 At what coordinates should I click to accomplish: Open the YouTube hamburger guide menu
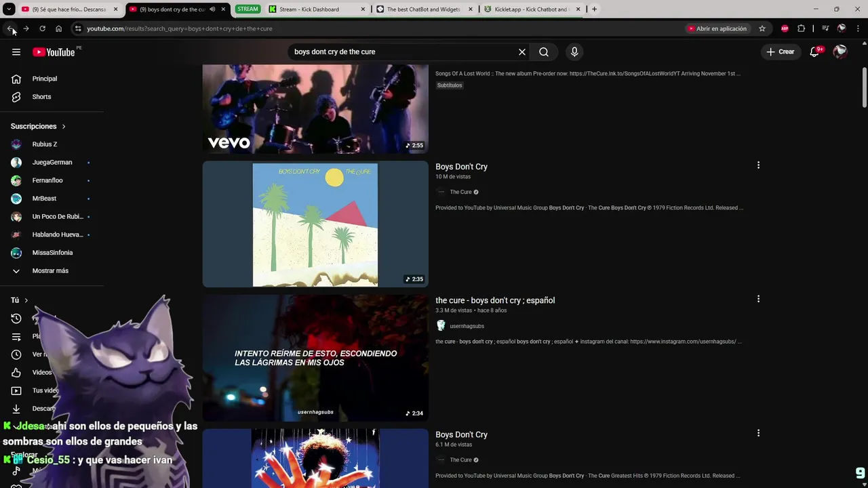click(16, 52)
